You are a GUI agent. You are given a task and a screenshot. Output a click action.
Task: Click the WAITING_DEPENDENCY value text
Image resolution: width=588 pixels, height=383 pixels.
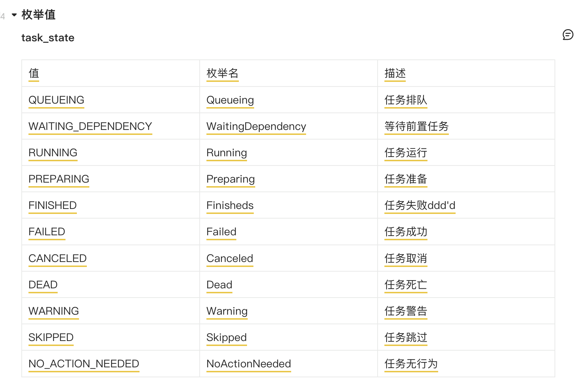coord(90,126)
